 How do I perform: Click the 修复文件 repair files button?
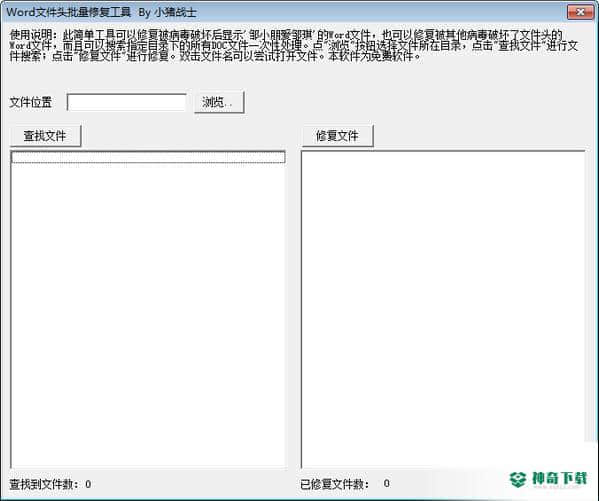point(337,136)
